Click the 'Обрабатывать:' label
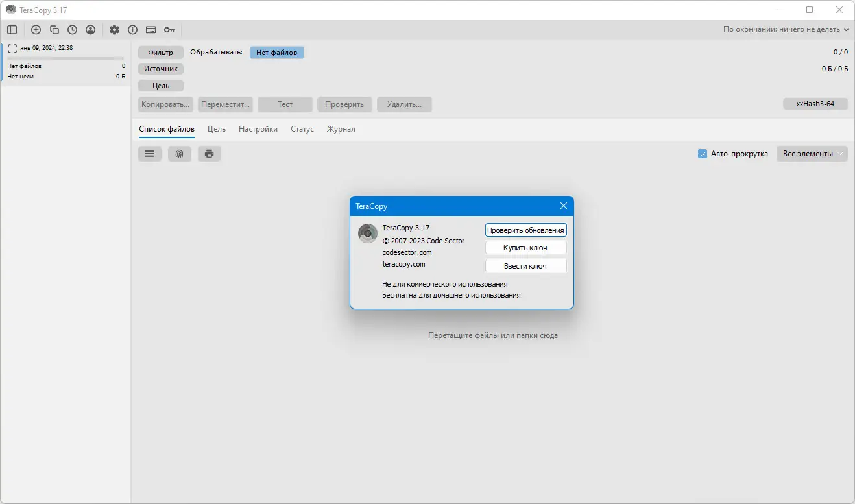This screenshot has height=504, width=855. coord(216,52)
